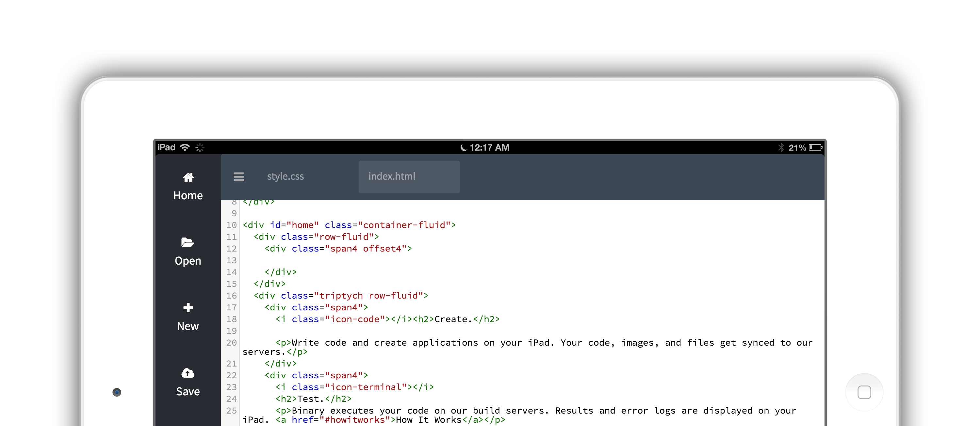Save using the cloud upload icon
Image resolution: width=980 pixels, height=426 pixels.
point(188,373)
